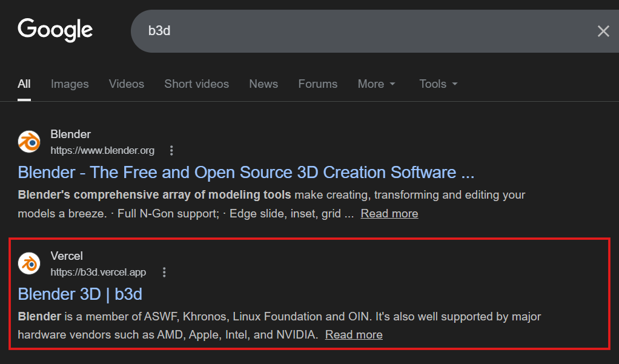The height and width of the screenshot is (364, 619).
Task: Click the Blender favicon of Vercel result
Action: click(x=29, y=263)
